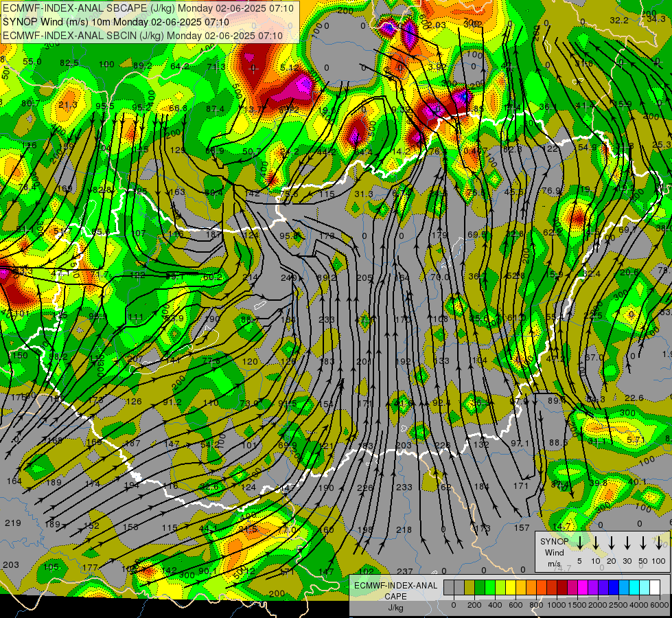
Task: Click the map value 5.12
Action: [x=290, y=68]
